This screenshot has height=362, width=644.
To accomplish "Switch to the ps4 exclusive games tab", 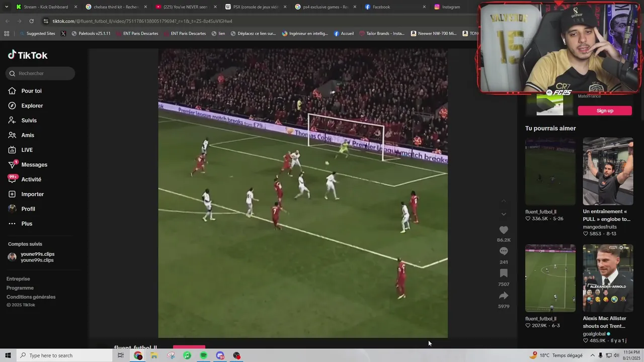I will point(325,7).
